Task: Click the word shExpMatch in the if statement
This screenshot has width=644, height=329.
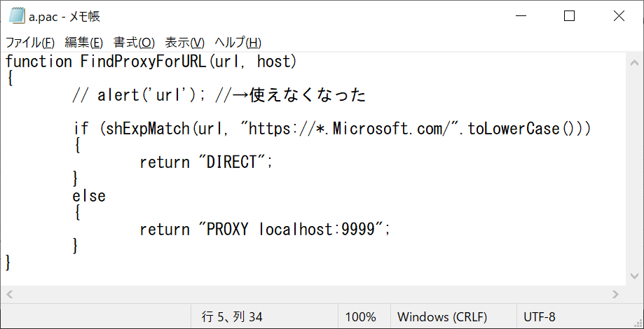Action: pyautogui.click(x=147, y=129)
